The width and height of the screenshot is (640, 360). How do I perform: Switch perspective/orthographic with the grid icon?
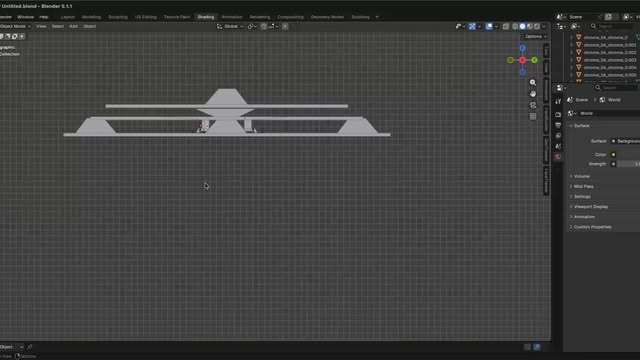(x=533, y=117)
